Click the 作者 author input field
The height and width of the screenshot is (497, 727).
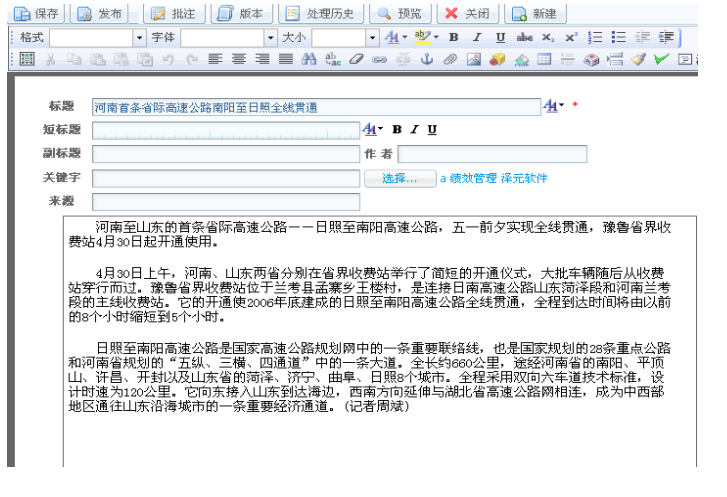tap(492, 154)
